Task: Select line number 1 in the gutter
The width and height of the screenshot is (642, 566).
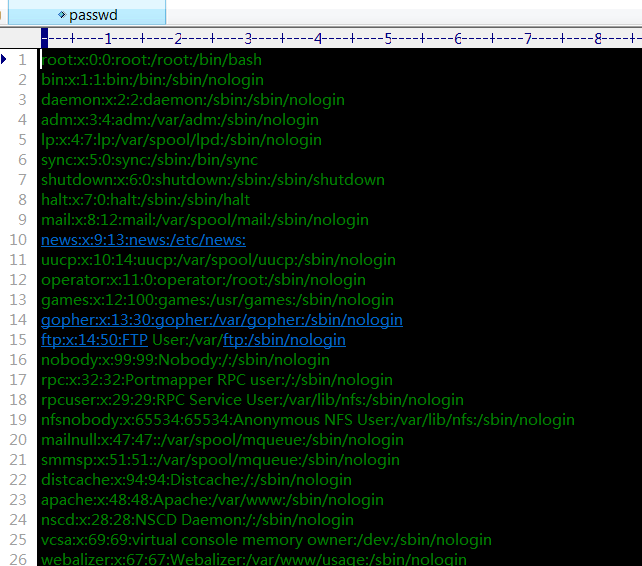Action: pyautogui.click(x=22, y=60)
